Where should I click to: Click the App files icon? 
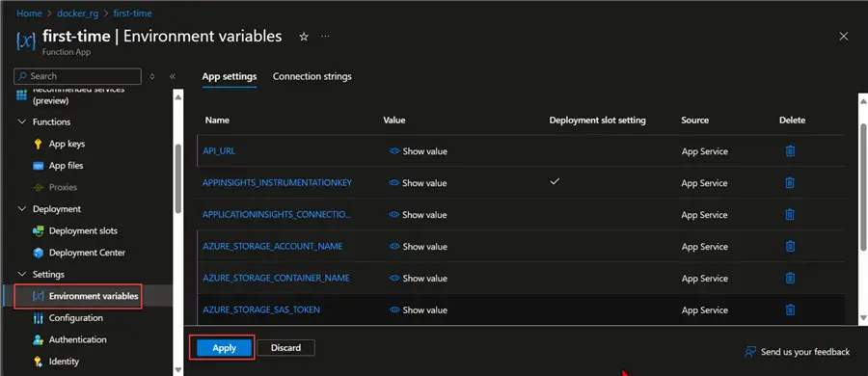click(x=38, y=166)
